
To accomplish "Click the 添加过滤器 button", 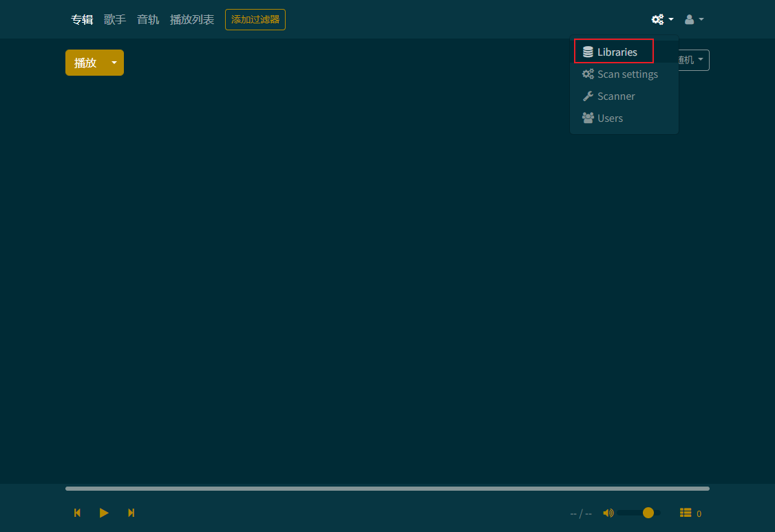I will point(255,20).
